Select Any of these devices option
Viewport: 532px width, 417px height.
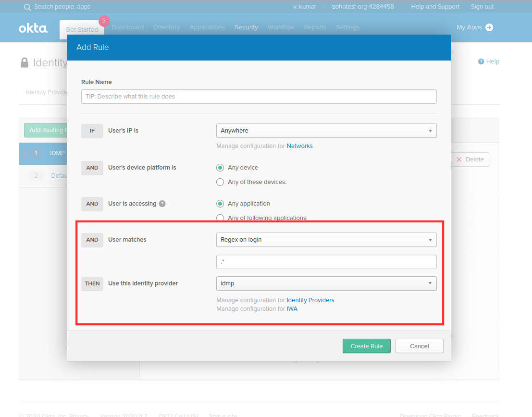coord(220,182)
